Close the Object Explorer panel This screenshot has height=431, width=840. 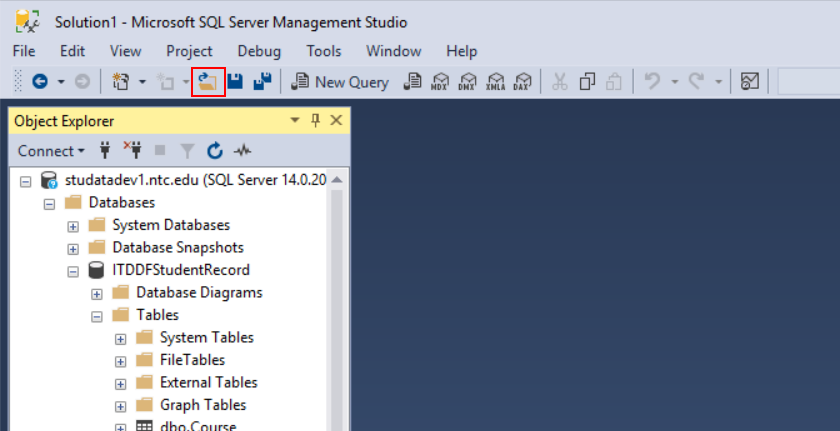[336, 121]
